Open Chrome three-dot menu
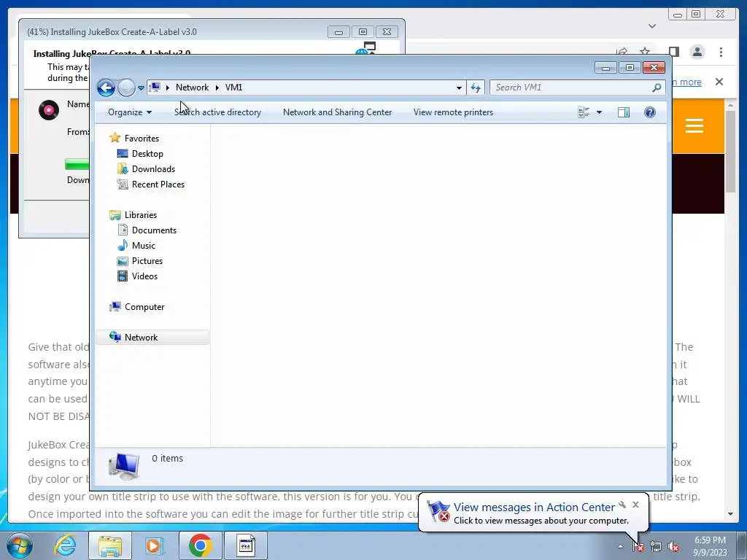This screenshot has height=560, width=747. [x=721, y=52]
